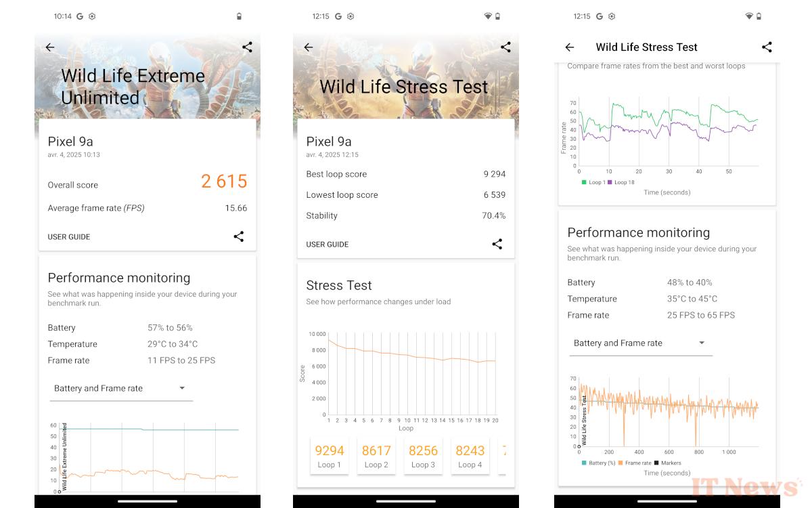Select the Loop 4 score card 8243

click(x=470, y=456)
